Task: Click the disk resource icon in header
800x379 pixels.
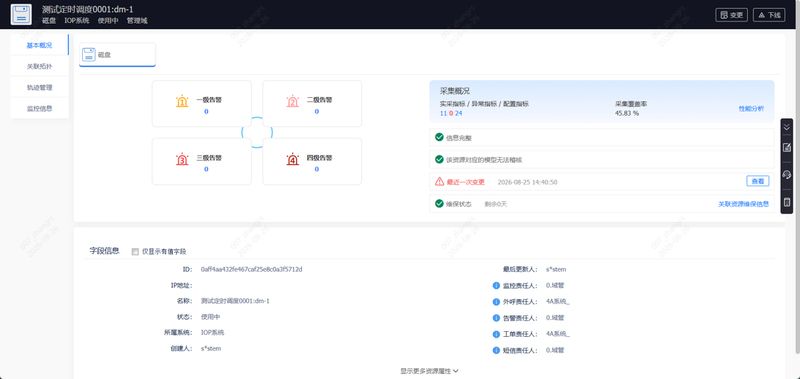Action: 21,14
